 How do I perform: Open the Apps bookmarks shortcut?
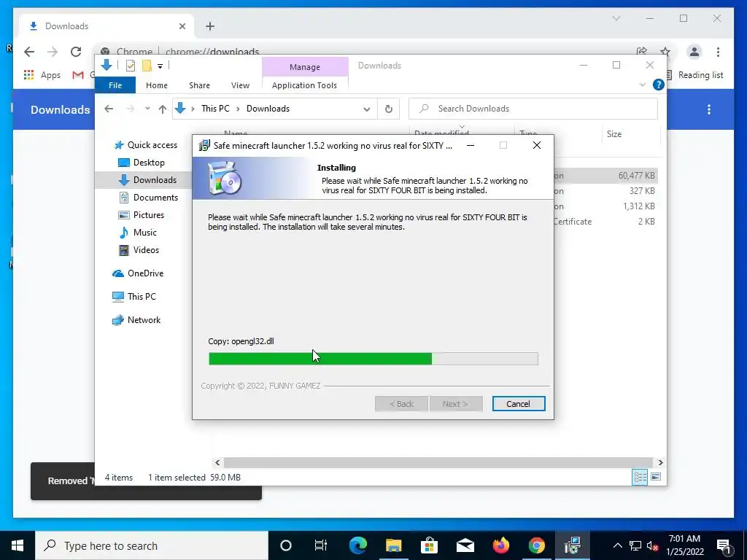click(43, 75)
